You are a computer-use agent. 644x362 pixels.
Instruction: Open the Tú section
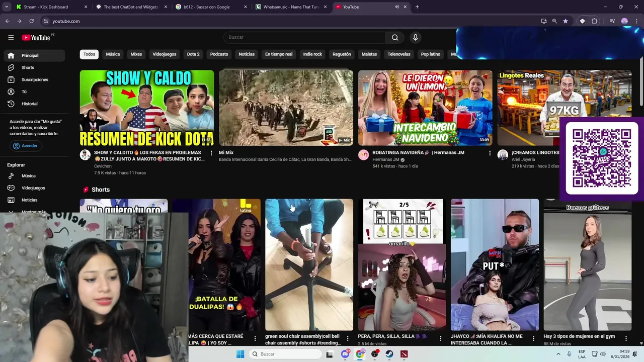pyautogui.click(x=35, y=92)
